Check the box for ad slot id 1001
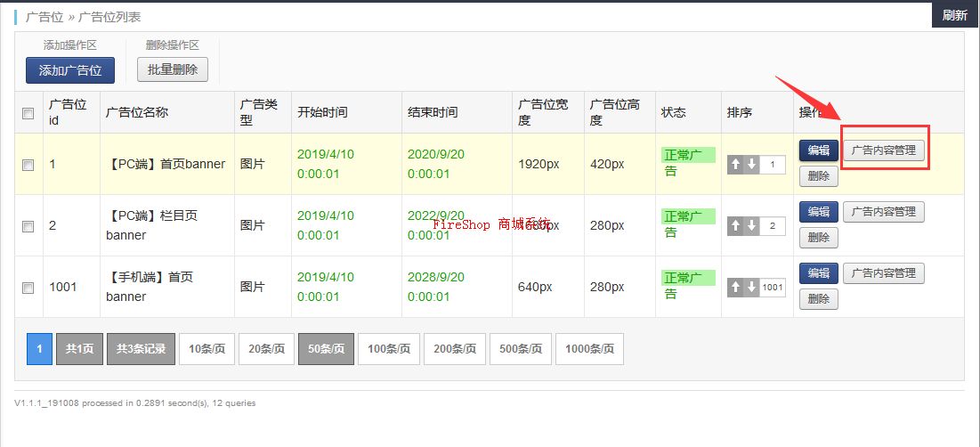Screen dimensions: 980x447 tap(28, 288)
